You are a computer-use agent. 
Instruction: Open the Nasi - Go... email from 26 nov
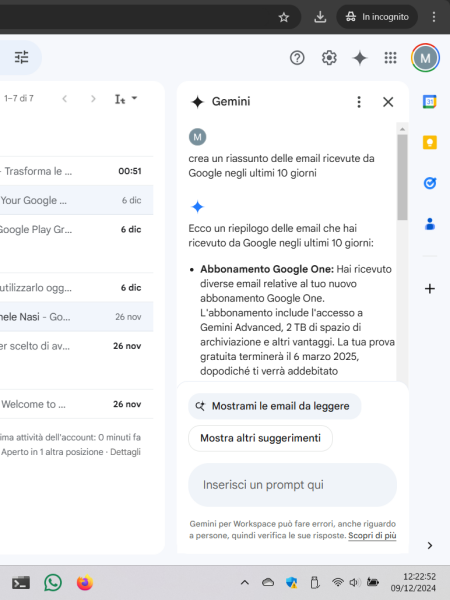click(x=77, y=317)
